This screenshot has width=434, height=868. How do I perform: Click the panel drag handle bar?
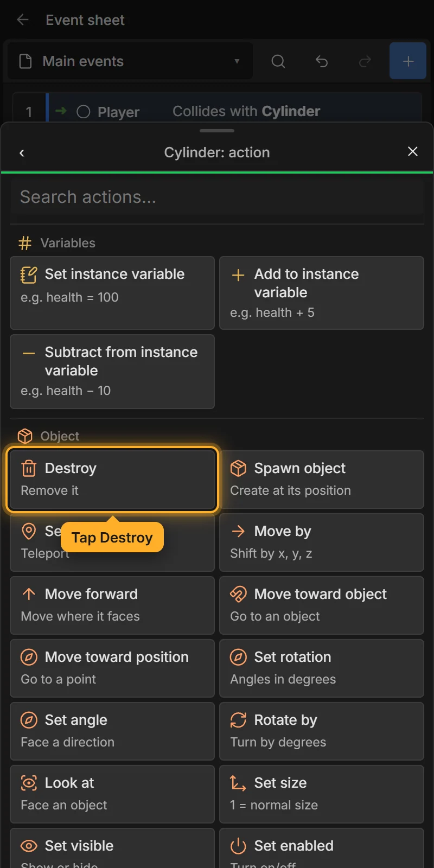click(x=217, y=131)
